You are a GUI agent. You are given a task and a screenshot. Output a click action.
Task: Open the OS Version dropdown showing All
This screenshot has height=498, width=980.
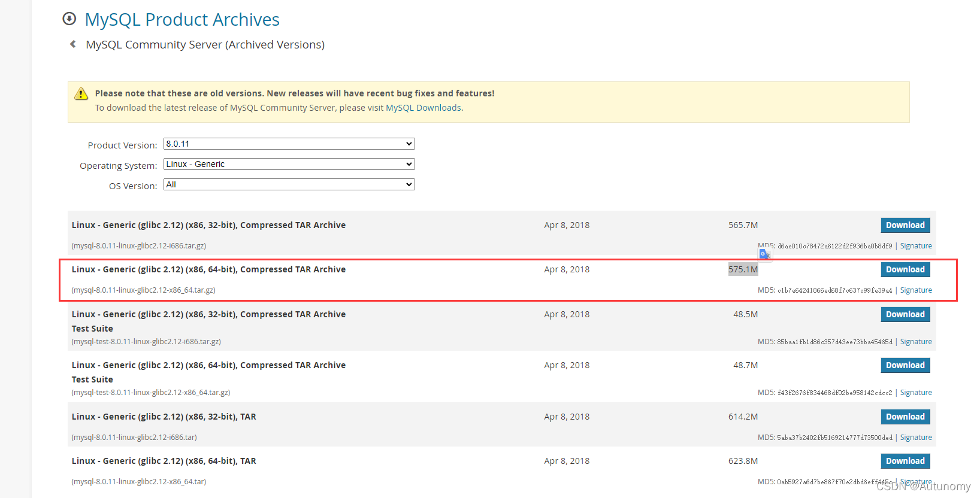tap(289, 184)
